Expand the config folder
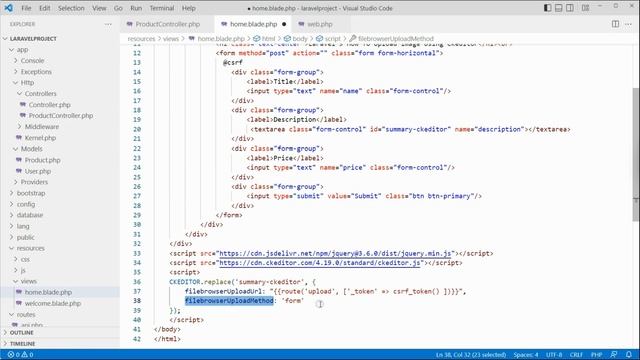Image resolution: width=640 pixels, height=360 pixels. pyautogui.click(x=26, y=204)
